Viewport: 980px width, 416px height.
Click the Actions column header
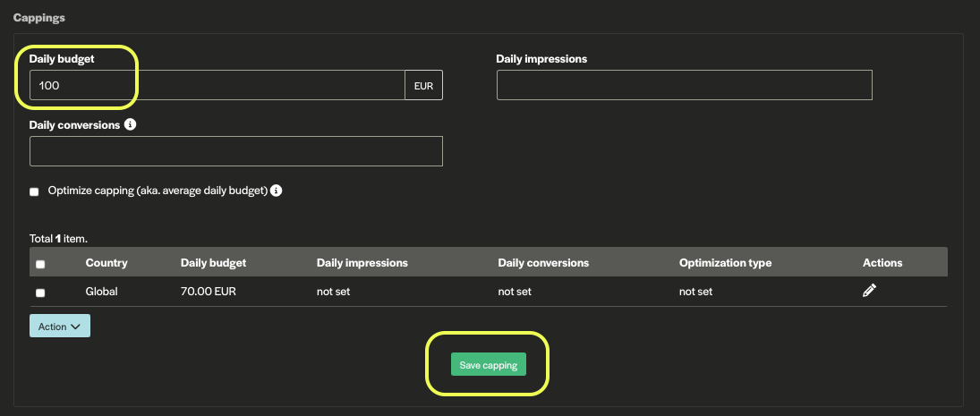(x=882, y=263)
